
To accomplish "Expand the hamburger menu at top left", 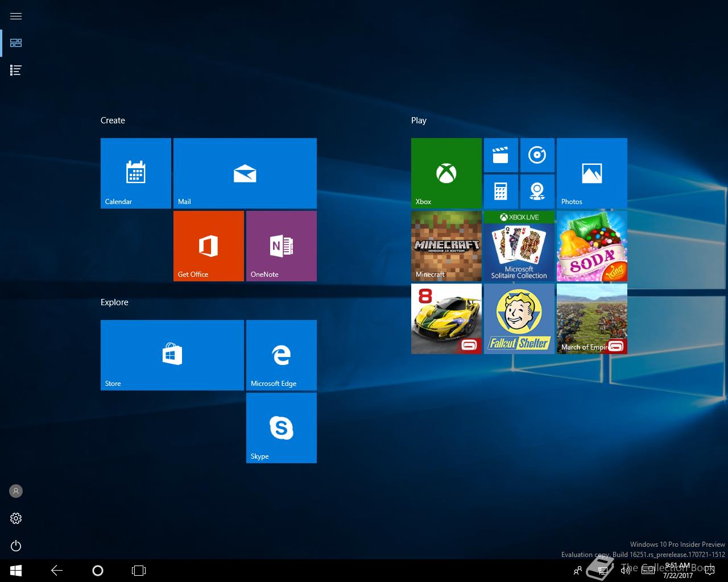I will [x=16, y=16].
